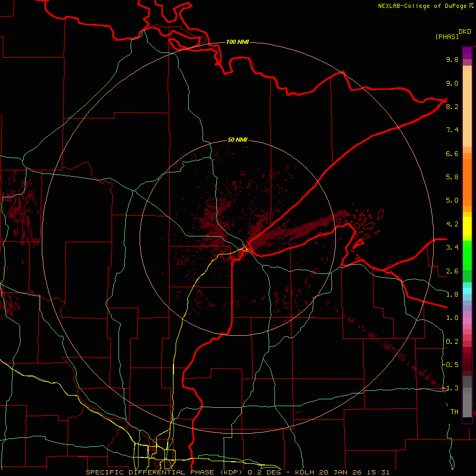Click the 5.8 value on the color scale
The width and height of the screenshot is (476, 476).
[x=452, y=177]
